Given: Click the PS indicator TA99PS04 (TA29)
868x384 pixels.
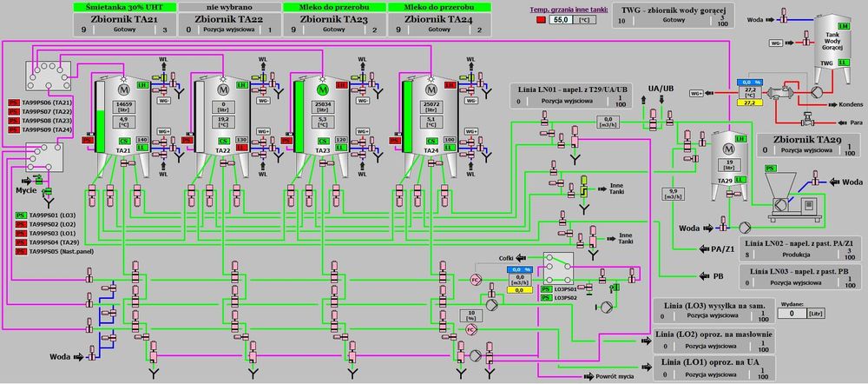Looking at the screenshot, I should point(21,242).
